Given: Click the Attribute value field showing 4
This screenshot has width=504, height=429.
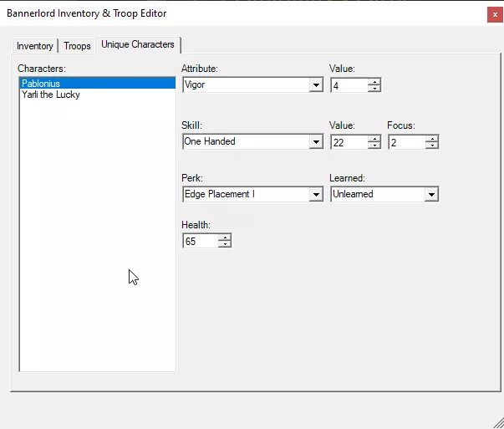Looking at the screenshot, I should pyautogui.click(x=349, y=85).
